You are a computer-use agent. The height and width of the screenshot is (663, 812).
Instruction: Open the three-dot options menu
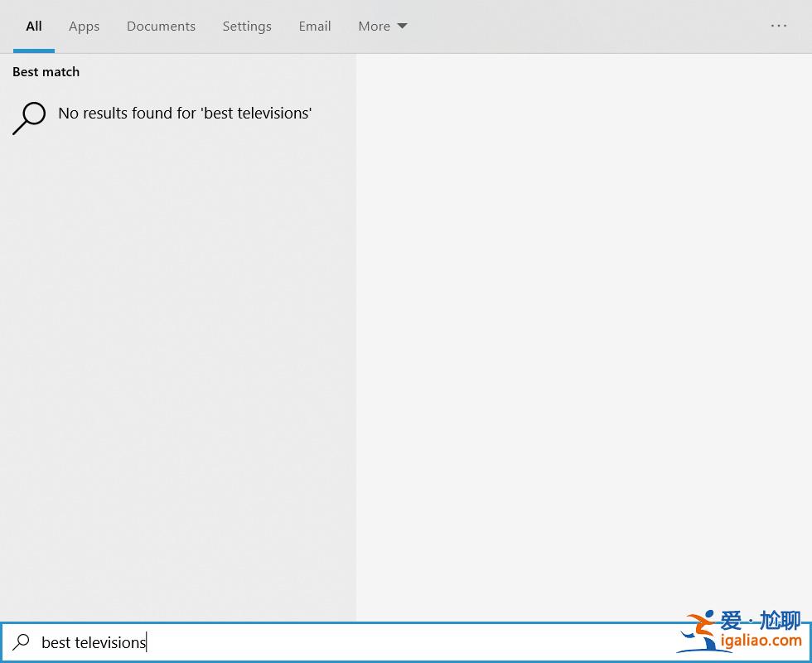click(779, 26)
